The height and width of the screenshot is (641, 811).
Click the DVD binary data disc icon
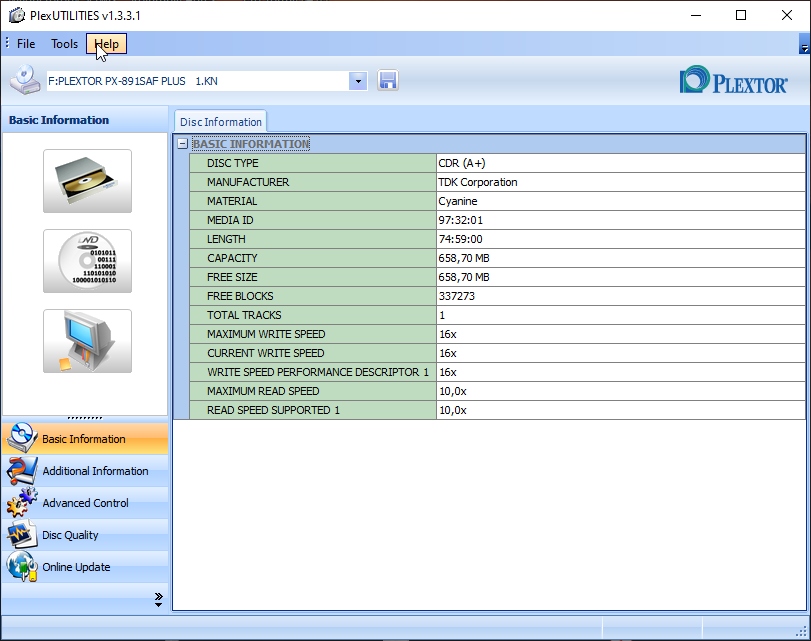(87, 261)
